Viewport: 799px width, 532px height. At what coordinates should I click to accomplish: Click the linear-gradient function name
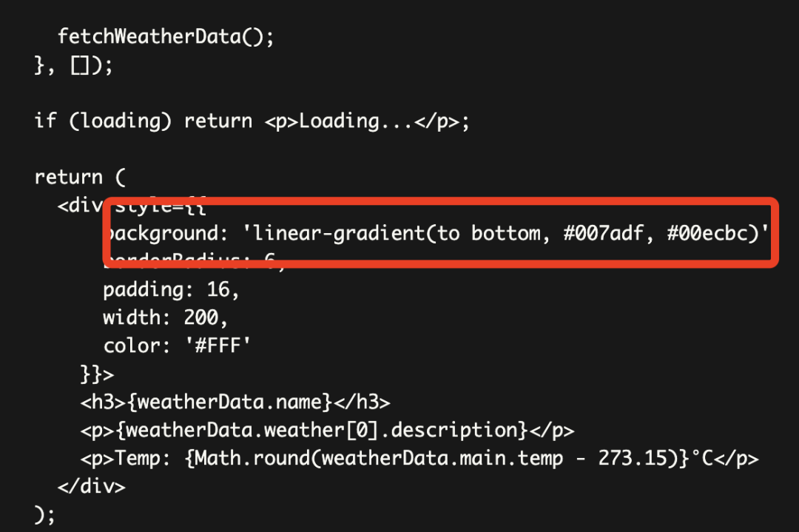pyautogui.click(x=337, y=234)
